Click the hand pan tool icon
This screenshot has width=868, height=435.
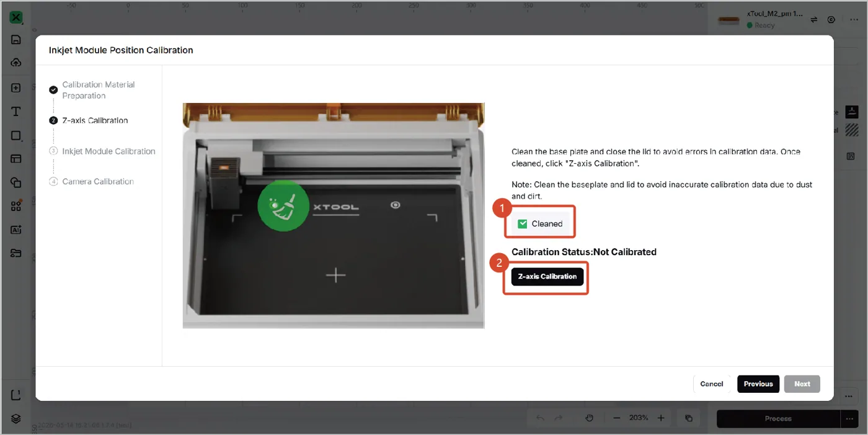[589, 418]
